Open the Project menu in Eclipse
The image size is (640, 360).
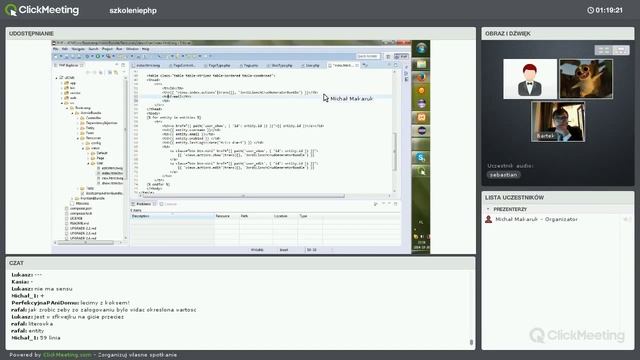[x=107, y=49]
